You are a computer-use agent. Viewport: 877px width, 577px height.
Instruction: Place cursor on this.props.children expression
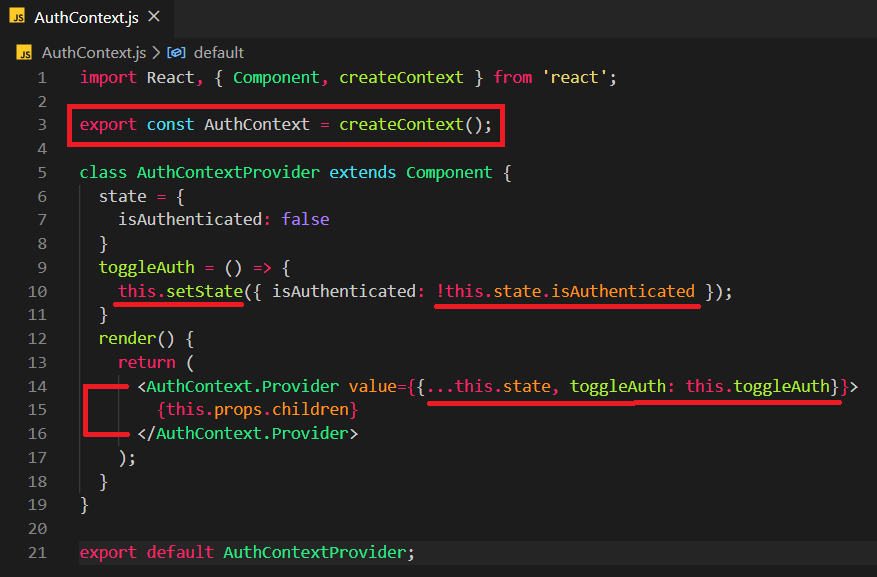pyautogui.click(x=257, y=410)
